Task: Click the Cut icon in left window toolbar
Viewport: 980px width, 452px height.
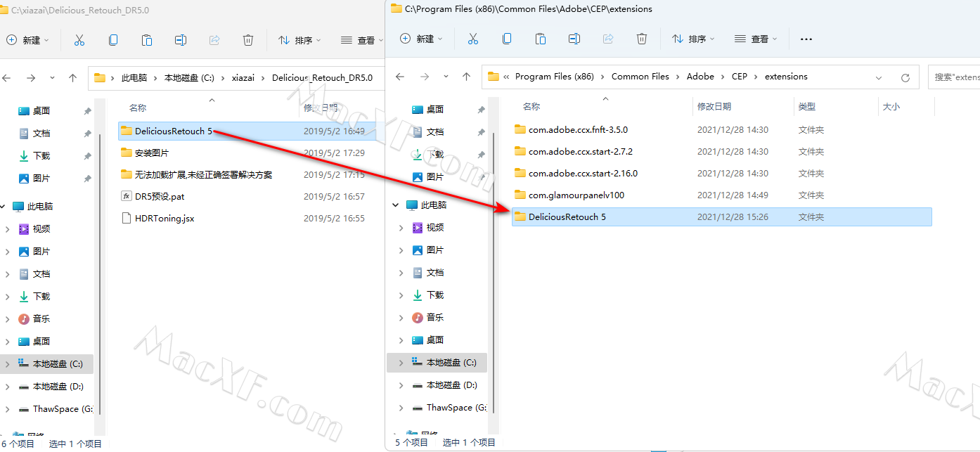Action: coord(79,40)
